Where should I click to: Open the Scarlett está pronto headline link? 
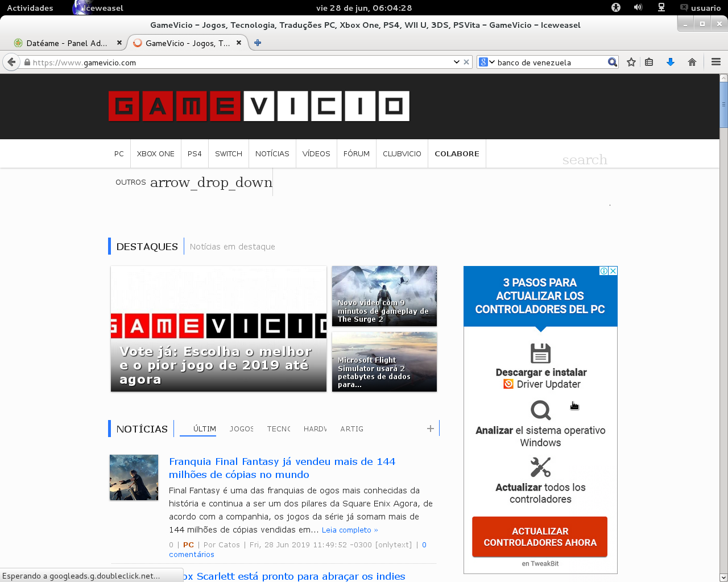(x=295, y=576)
